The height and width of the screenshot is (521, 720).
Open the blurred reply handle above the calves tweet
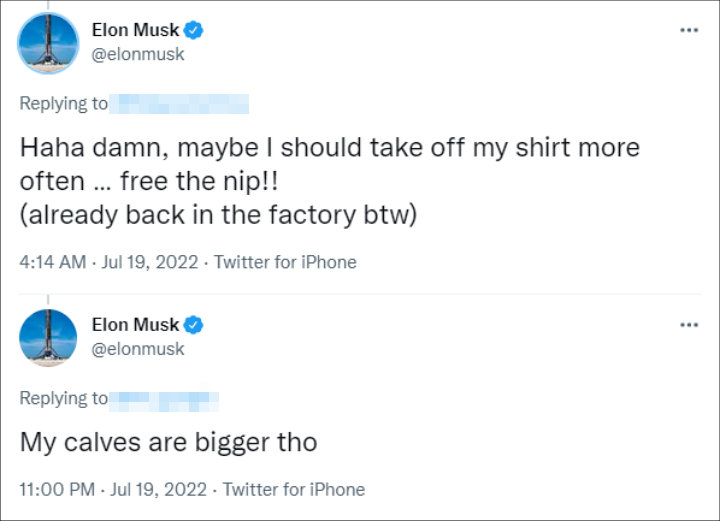click(165, 398)
